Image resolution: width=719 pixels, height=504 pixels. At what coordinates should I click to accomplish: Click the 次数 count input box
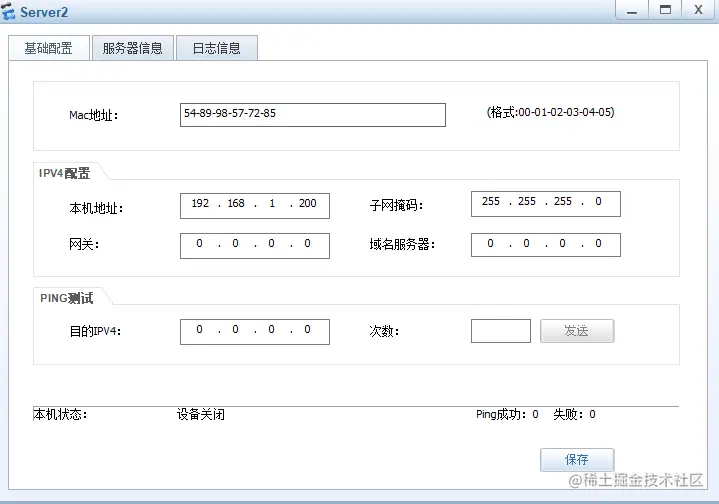point(501,331)
